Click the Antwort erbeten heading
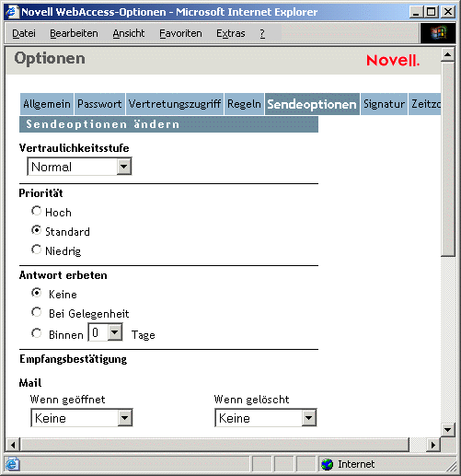The width and height of the screenshot is (461, 476). 63,275
